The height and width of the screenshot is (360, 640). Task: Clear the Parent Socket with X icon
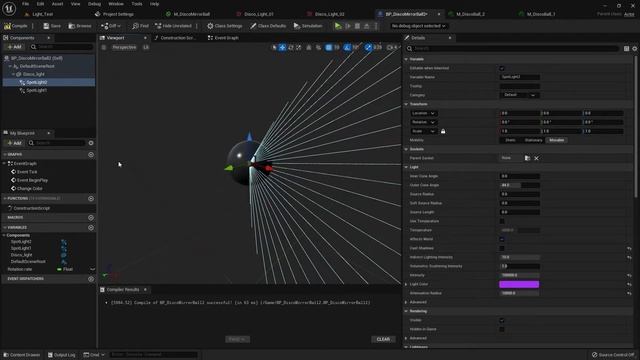(x=536, y=158)
